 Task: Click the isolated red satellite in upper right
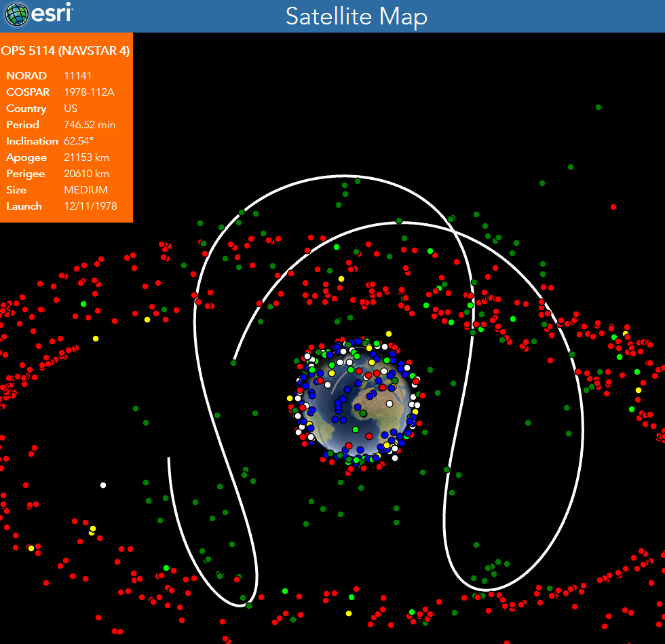click(613, 207)
